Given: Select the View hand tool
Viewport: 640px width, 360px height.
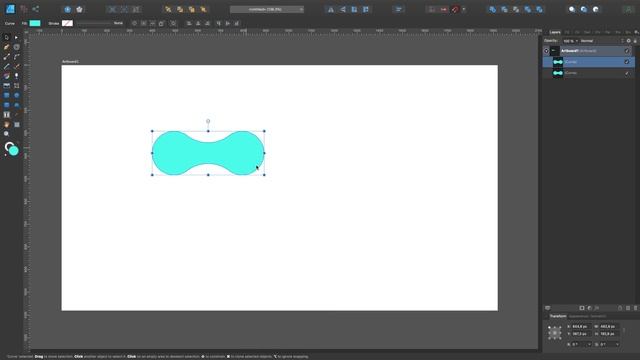Looking at the screenshot, I should 7,124.
